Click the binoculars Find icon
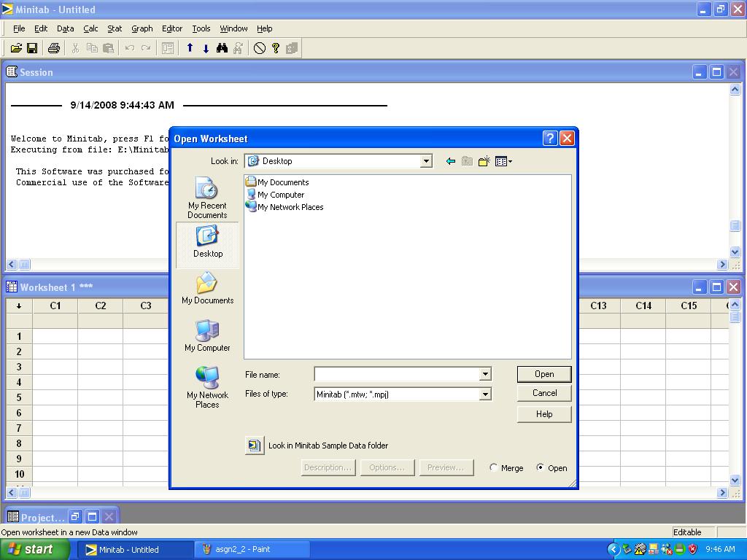The width and height of the screenshot is (747, 560). pyautogui.click(x=222, y=48)
